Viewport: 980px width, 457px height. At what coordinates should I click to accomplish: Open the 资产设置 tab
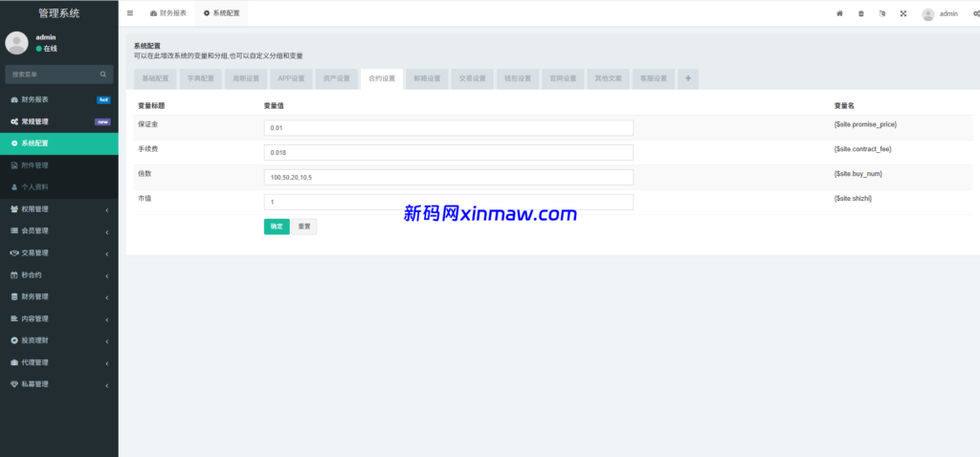click(336, 78)
